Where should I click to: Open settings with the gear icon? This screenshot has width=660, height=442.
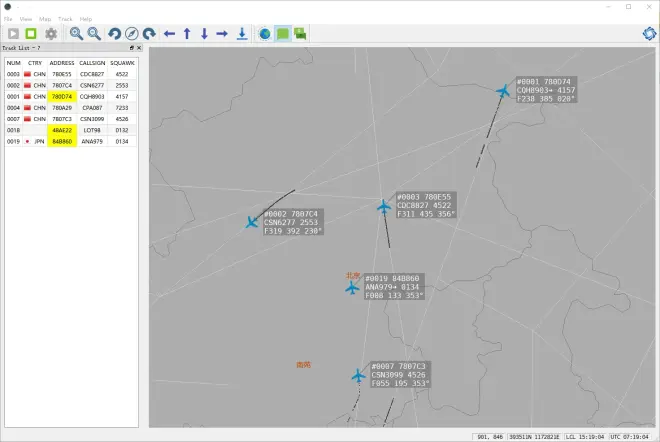[x=50, y=33]
